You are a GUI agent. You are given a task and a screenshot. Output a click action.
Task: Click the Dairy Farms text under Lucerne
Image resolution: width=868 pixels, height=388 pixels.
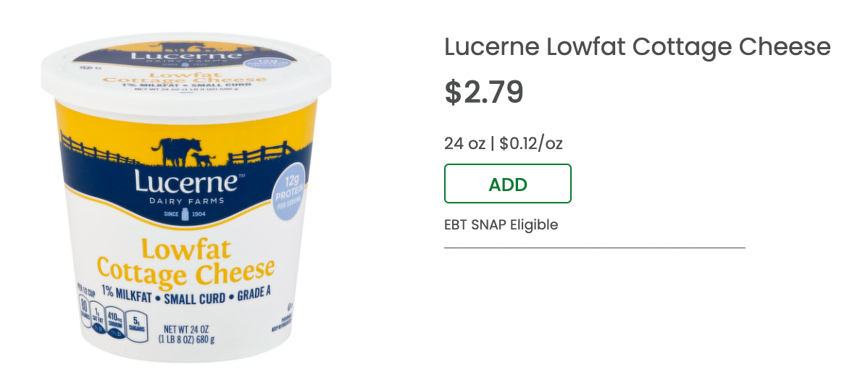pyautogui.click(x=186, y=201)
